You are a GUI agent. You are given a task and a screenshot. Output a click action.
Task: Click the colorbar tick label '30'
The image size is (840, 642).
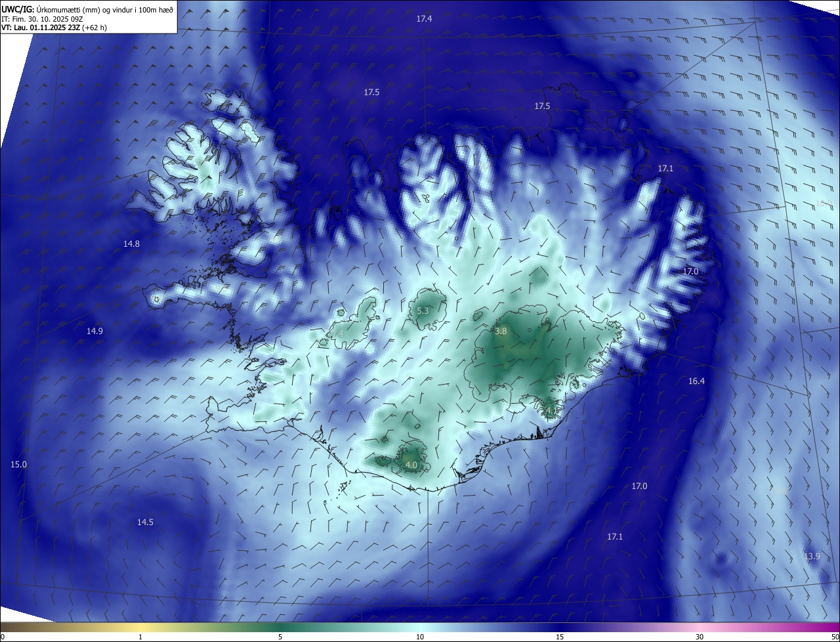[700, 637]
